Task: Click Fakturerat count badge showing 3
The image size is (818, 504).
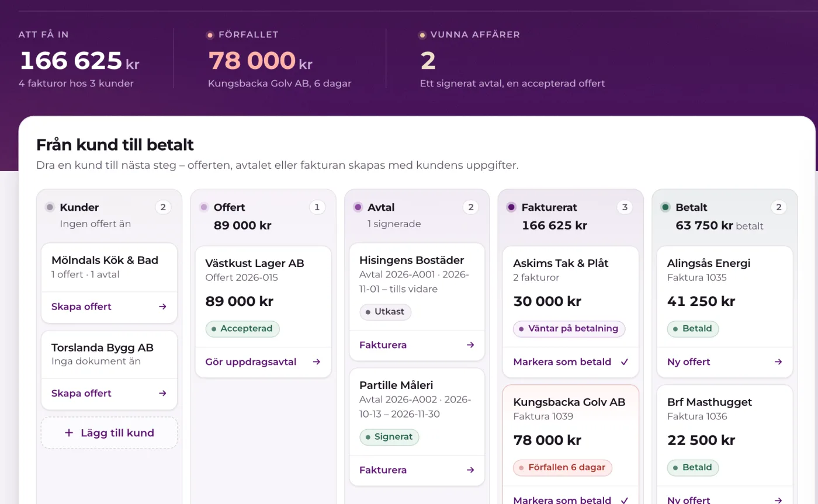Action: click(x=625, y=207)
